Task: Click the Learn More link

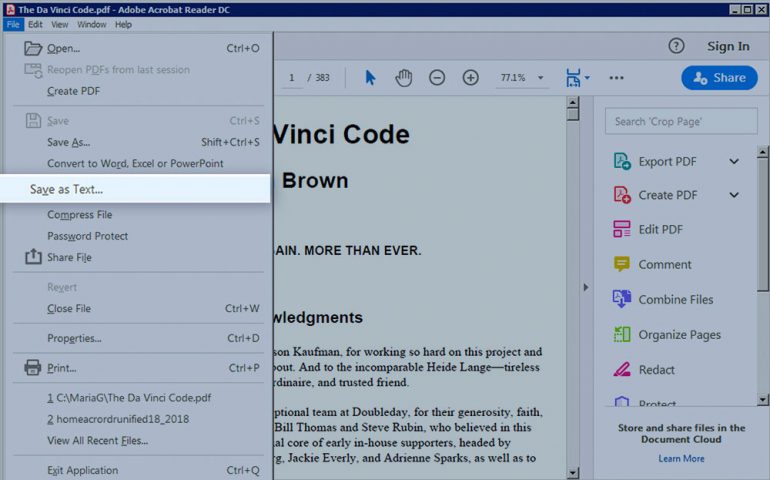Action: click(x=681, y=458)
